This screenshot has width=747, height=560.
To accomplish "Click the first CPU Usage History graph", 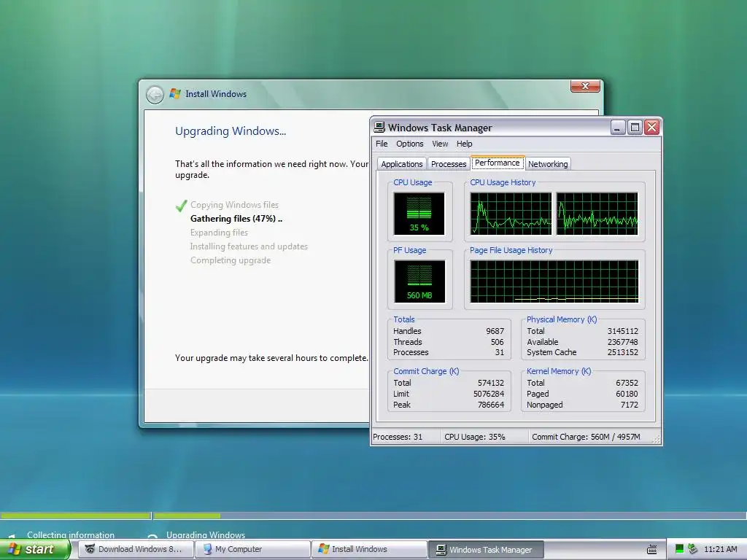I will tap(511, 214).
